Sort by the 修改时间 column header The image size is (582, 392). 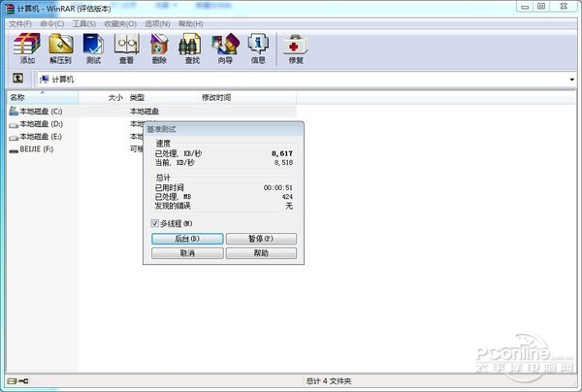click(247, 98)
